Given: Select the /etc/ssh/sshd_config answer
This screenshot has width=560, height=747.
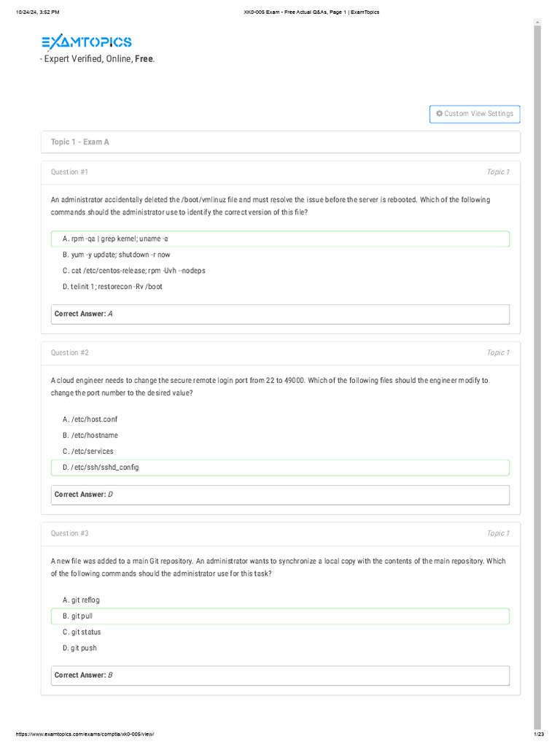Looking at the screenshot, I should [101, 468].
